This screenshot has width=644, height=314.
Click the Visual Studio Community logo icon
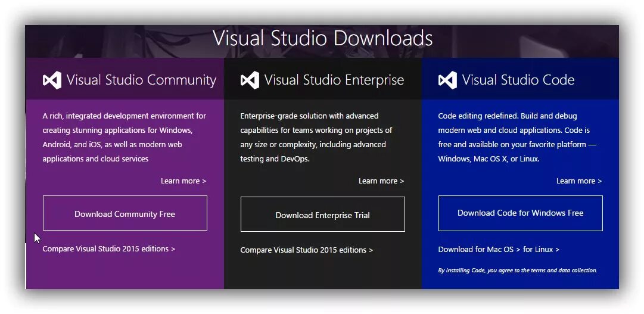tap(52, 80)
